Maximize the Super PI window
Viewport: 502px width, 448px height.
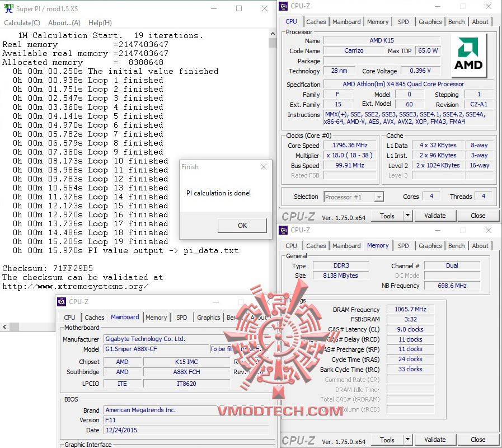coord(239,8)
